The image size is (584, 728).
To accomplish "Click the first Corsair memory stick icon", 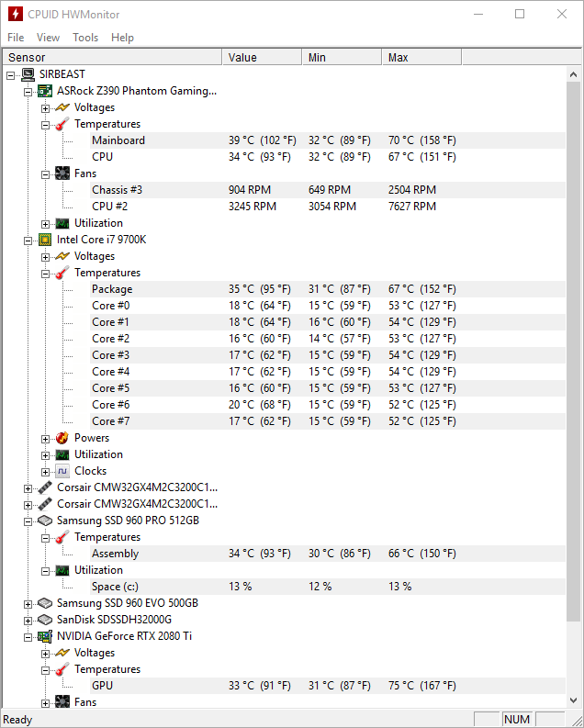I will (45, 487).
